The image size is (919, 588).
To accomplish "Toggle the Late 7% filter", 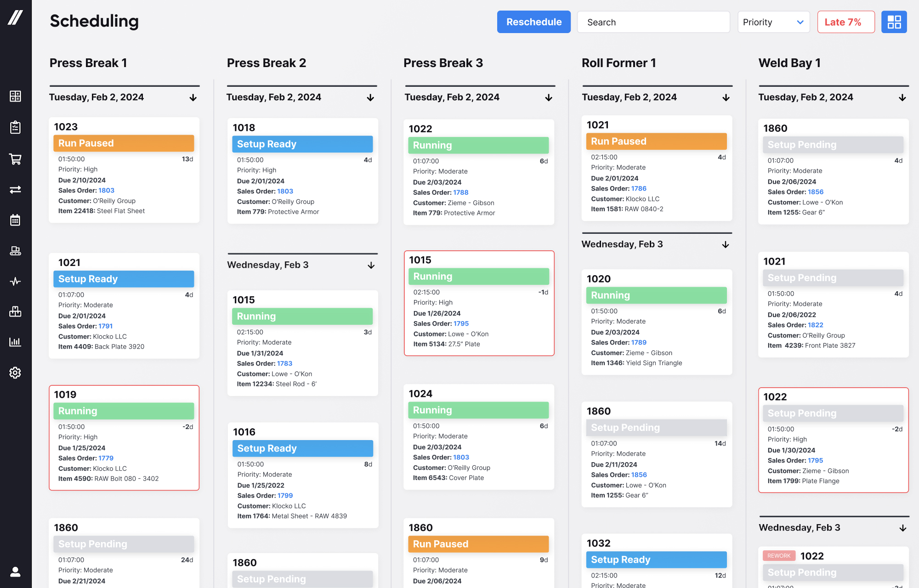I will click(x=845, y=22).
